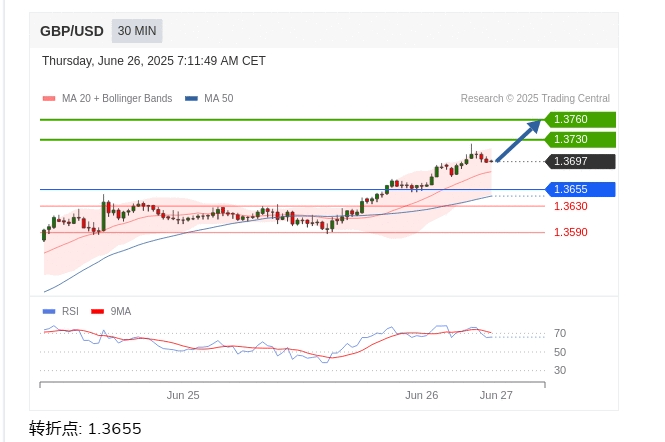Click the 1.3697 current price tag
The height and width of the screenshot is (442, 665).
(x=580, y=161)
